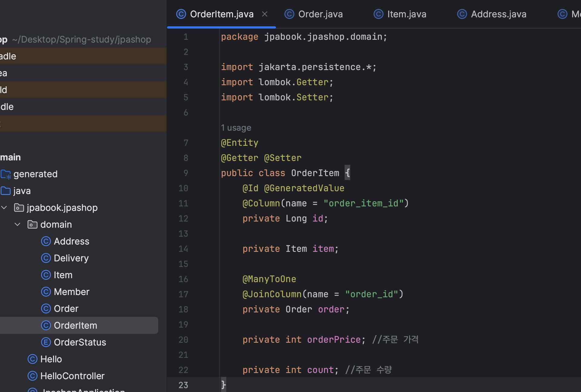Close the OrderItem.java tab

(265, 14)
